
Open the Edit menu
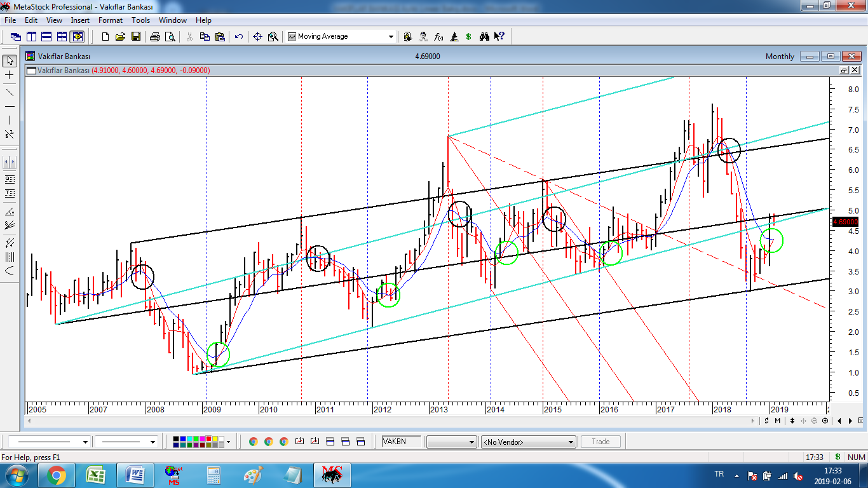pyautogui.click(x=31, y=20)
